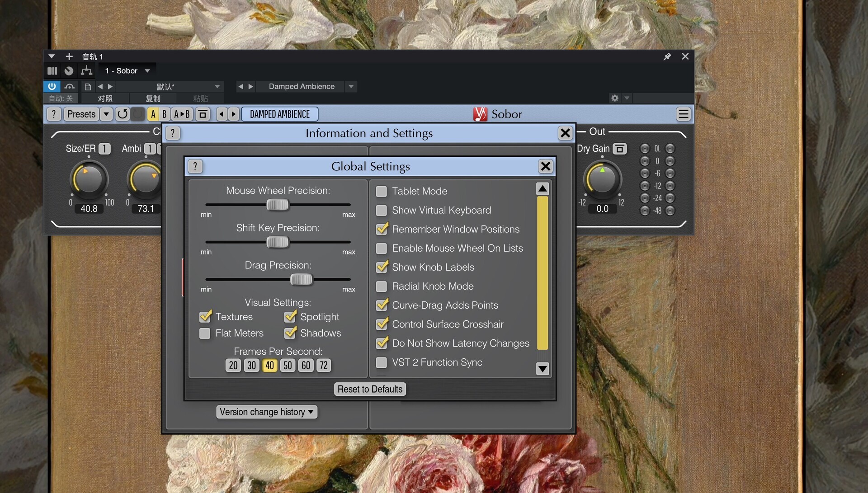Click the Drag Precision slider handle
This screenshot has width=868, height=493.
[x=301, y=280]
